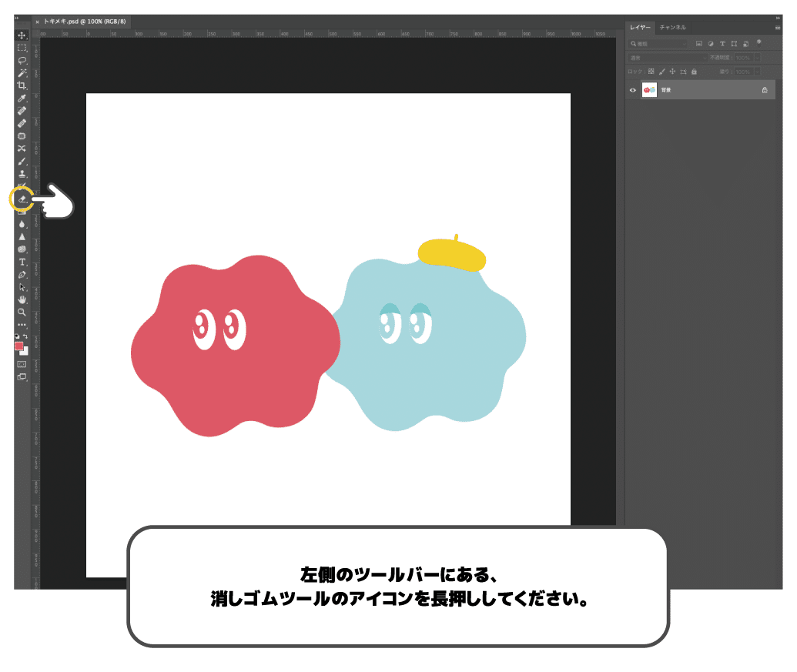Filter layers by shape layers
The width and height of the screenshot is (797, 672).
pyautogui.click(x=734, y=44)
